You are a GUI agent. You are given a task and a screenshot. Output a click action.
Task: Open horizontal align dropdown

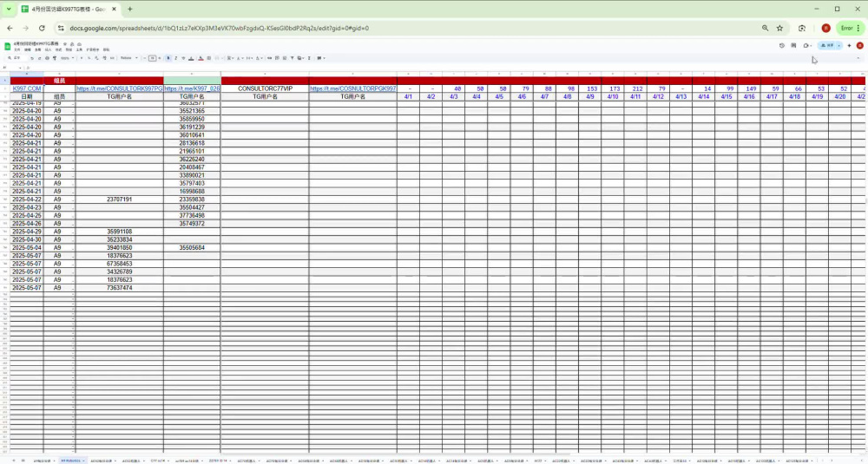(230, 58)
